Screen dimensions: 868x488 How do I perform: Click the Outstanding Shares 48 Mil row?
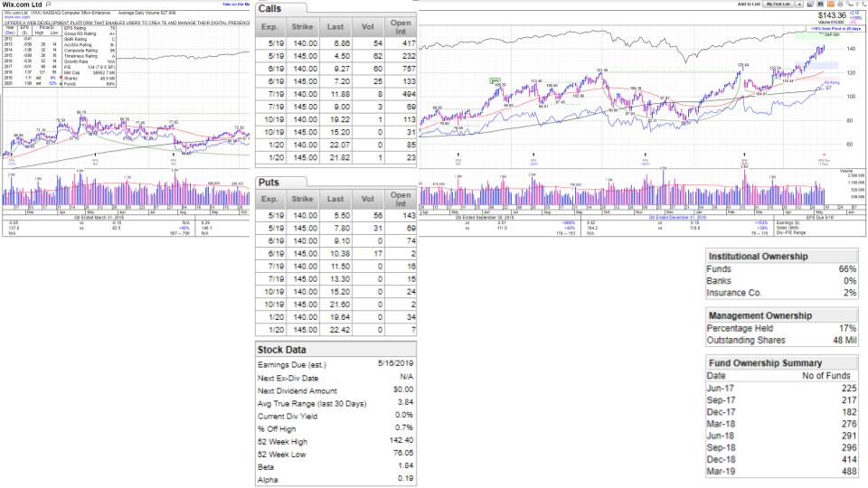click(x=781, y=341)
